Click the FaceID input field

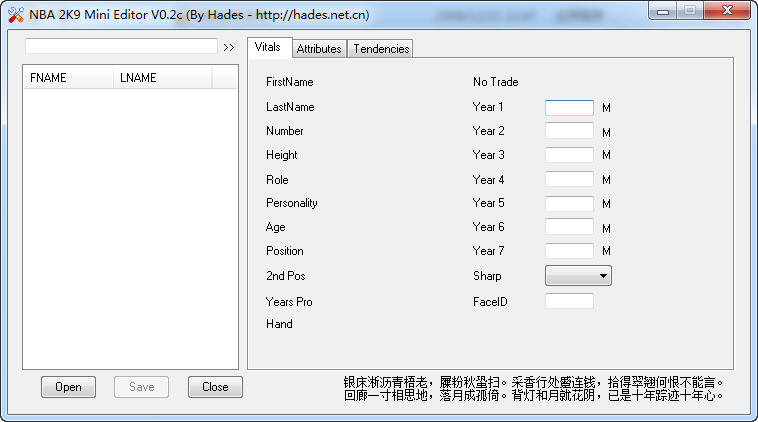tap(569, 301)
